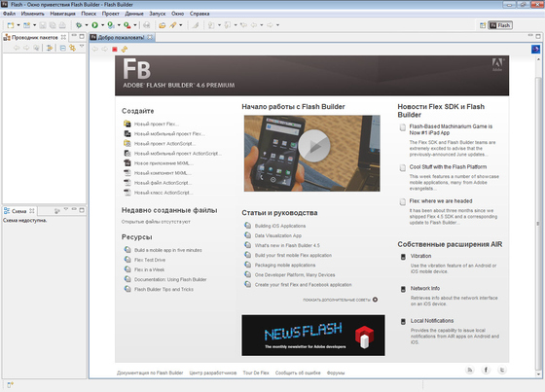Click the Export Release Build icon
545x392 pixels.
127,25
